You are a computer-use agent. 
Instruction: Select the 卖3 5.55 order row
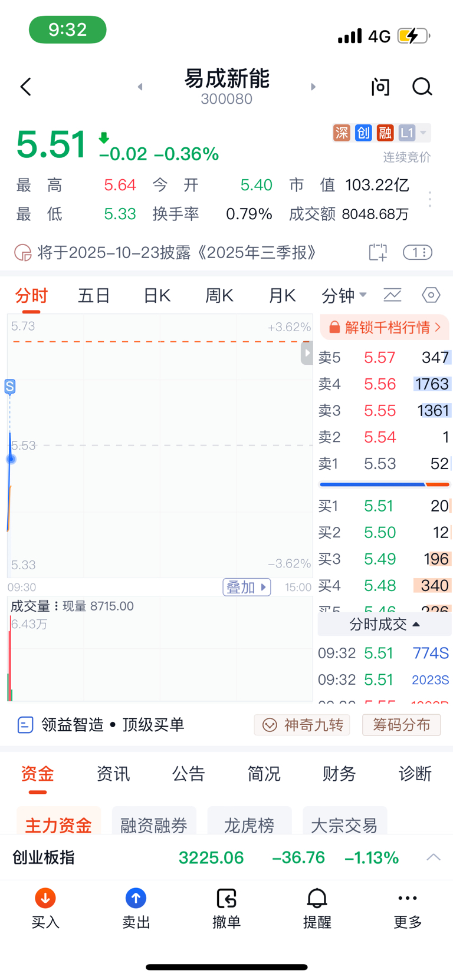point(384,410)
